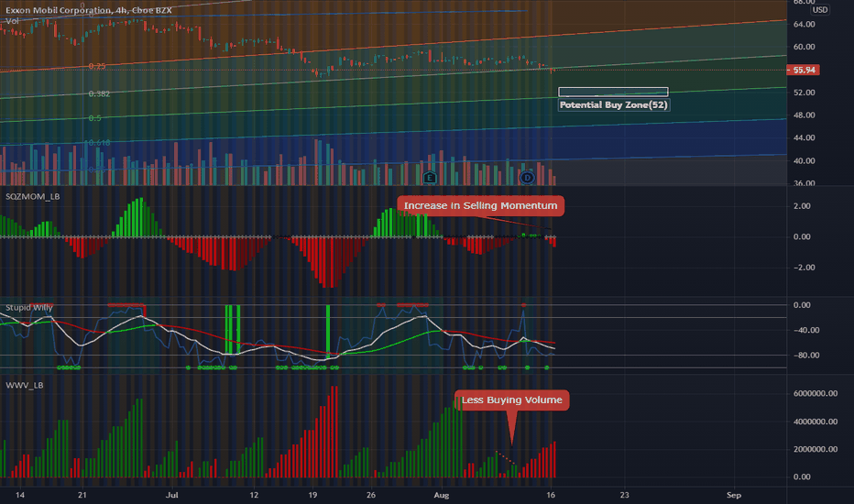This screenshot has height=504, width=854.
Task: Click the '23' date on time axis
Action: tap(624, 495)
